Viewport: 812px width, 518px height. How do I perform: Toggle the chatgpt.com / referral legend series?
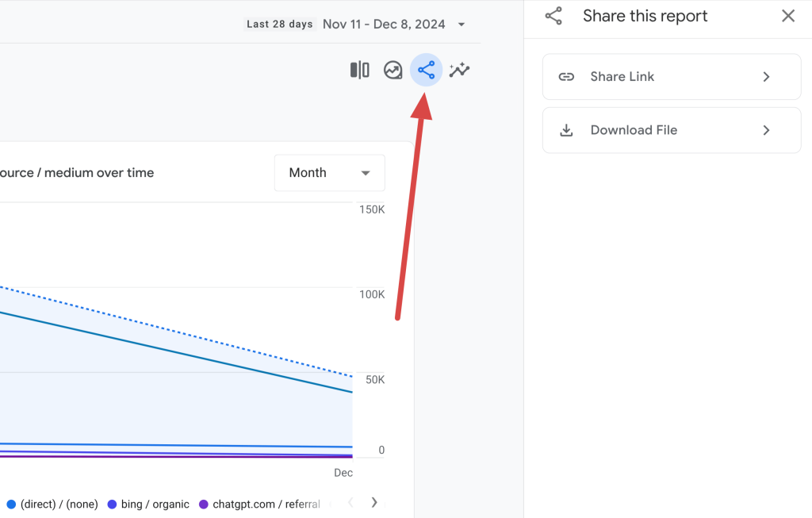tap(259, 504)
